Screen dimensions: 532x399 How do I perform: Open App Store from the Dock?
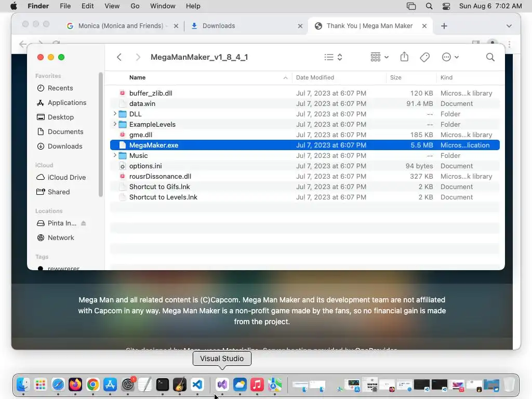110,384
